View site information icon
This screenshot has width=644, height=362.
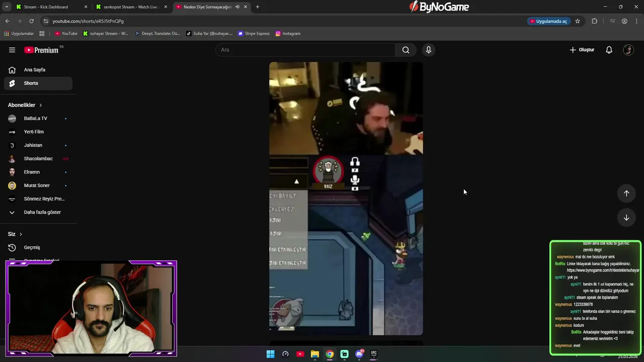coord(46,21)
